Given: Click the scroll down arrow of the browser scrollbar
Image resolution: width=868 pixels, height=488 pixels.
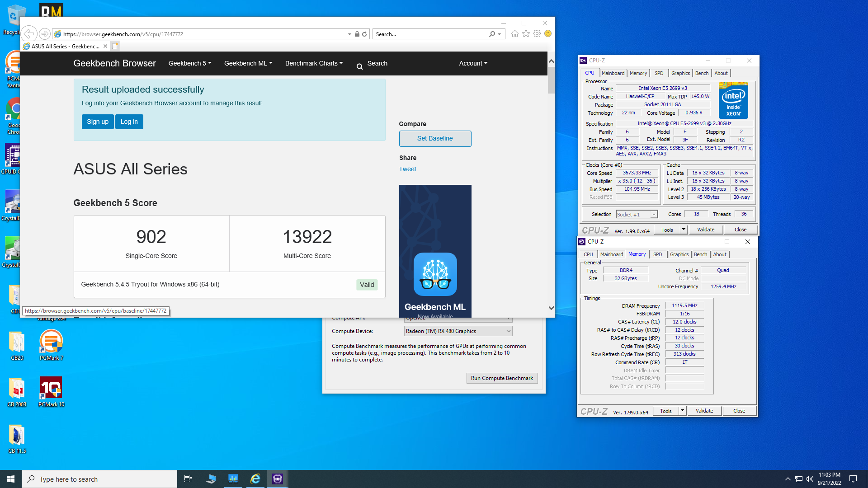Looking at the screenshot, I should click(551, 308).
